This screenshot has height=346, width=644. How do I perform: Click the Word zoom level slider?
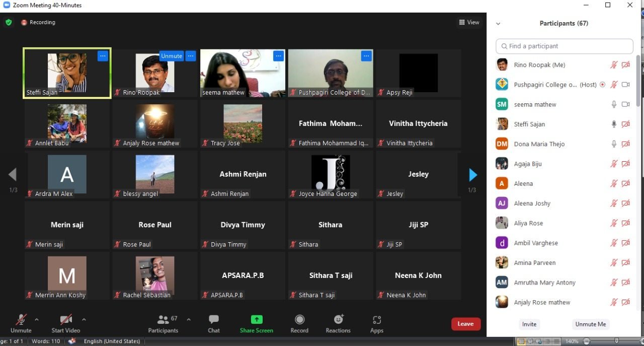tap(615, 341)
